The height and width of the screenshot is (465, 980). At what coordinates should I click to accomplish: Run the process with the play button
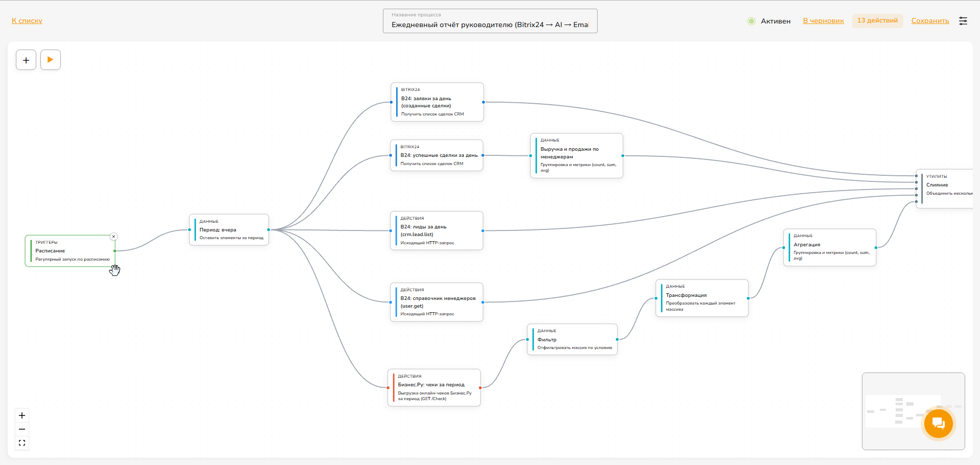point(51,60)
